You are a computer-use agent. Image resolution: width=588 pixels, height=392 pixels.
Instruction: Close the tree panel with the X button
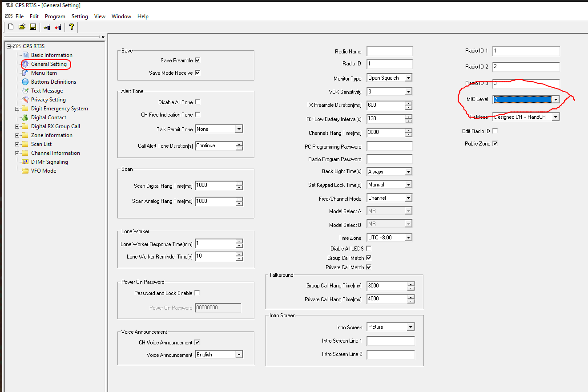[103, 37]
